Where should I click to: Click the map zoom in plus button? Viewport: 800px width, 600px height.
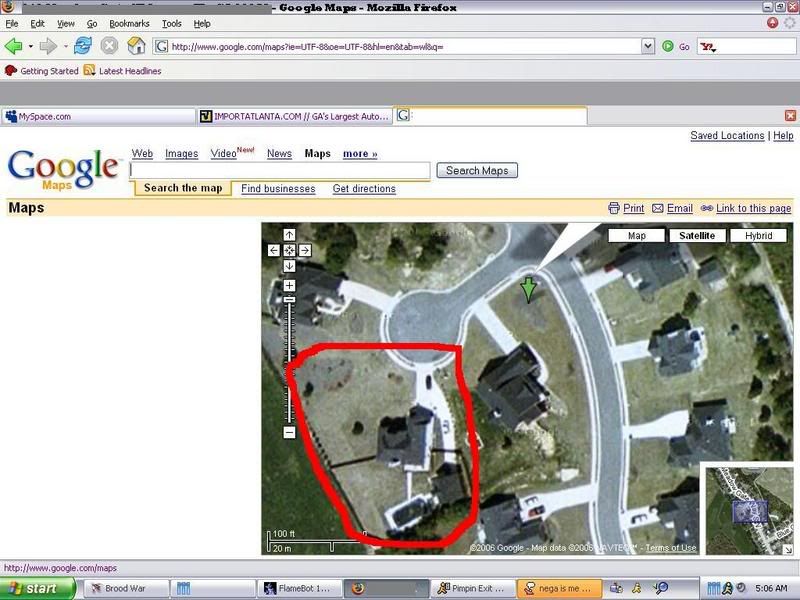pos(289,286)
